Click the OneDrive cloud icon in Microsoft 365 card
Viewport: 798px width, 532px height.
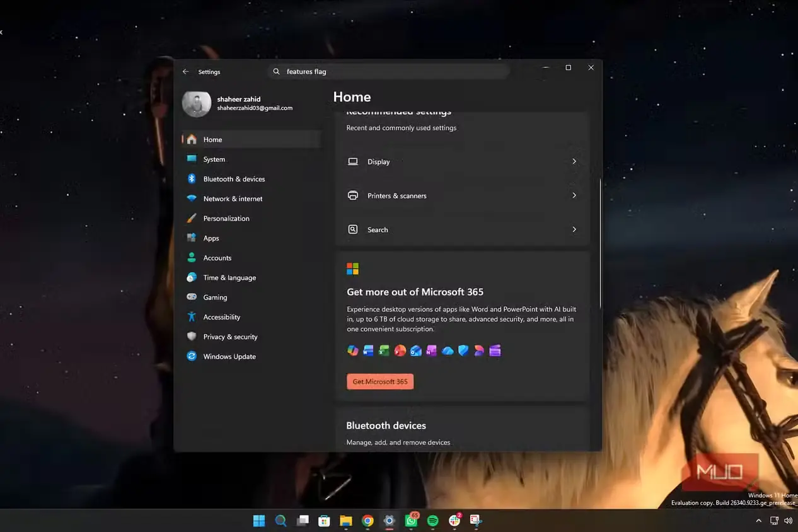448,350
